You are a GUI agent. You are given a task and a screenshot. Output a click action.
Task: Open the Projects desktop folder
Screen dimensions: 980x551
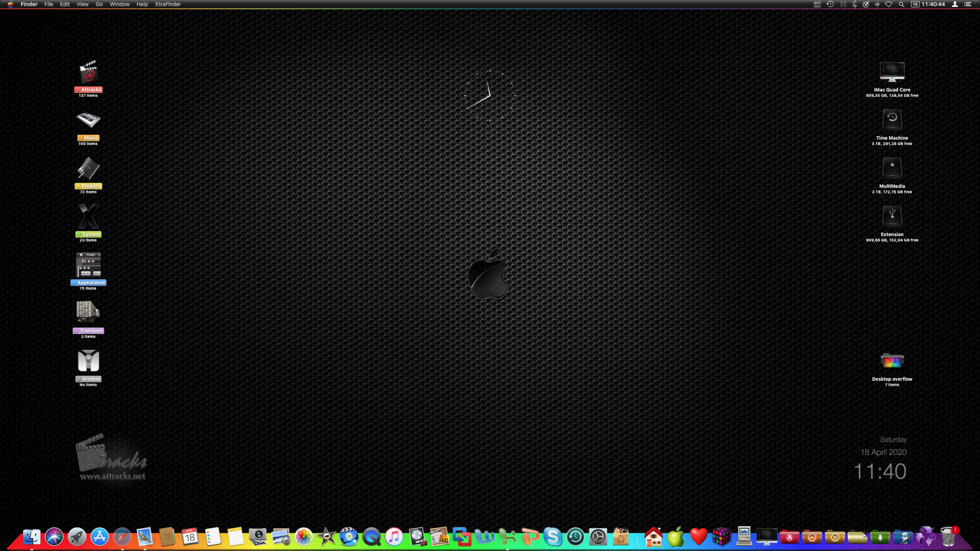pos(88,168)
